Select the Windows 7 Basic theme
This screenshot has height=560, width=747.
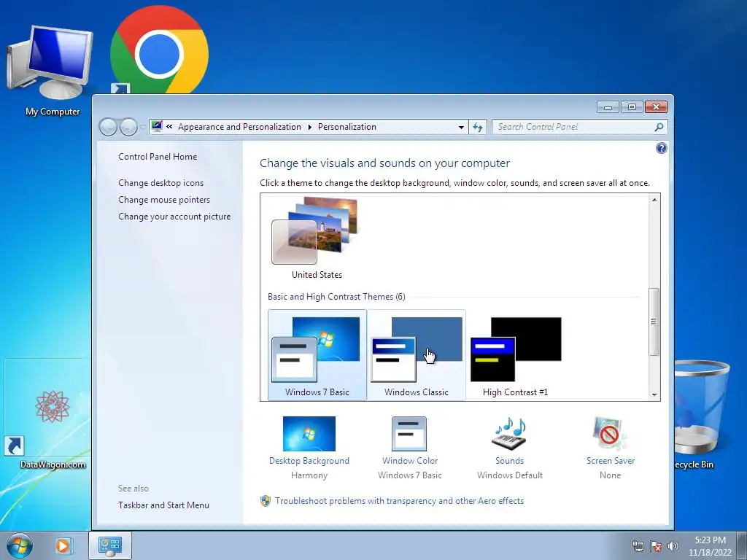coord(317,355)
